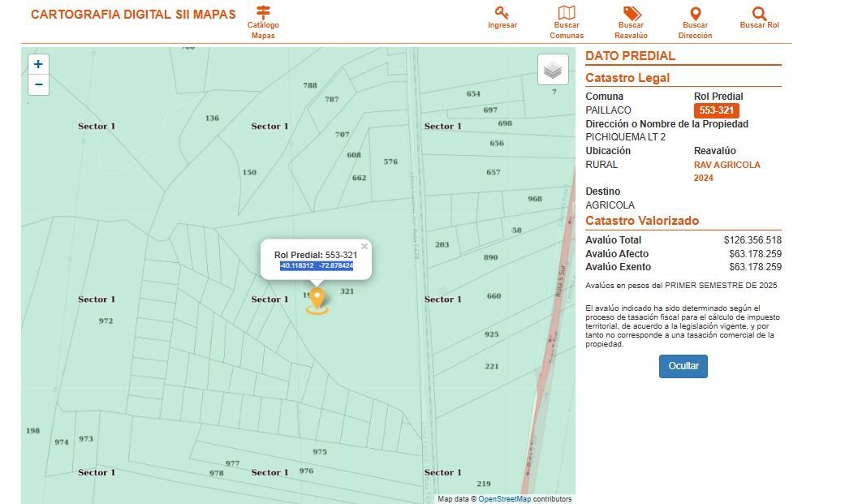Click parcel number 890 on map
The width and height of the screenshot is (858, 504).
[x=491, y=257]
